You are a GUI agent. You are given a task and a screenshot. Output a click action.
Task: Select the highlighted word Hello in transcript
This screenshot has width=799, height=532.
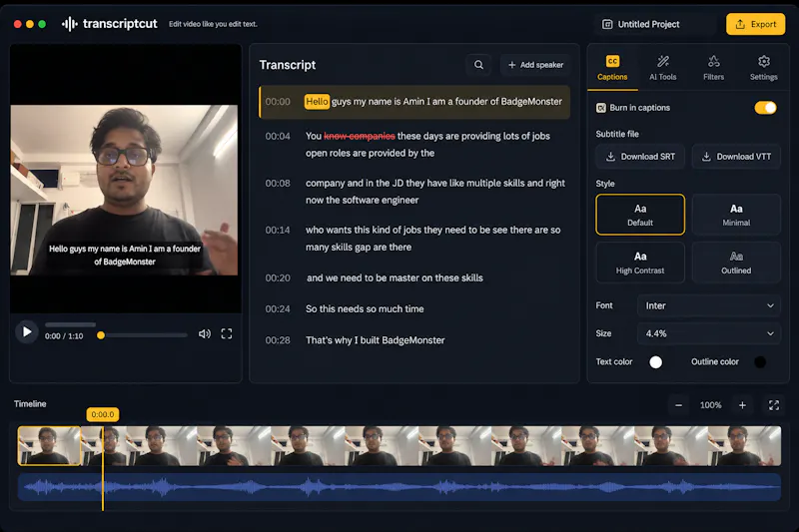(317, 101)
